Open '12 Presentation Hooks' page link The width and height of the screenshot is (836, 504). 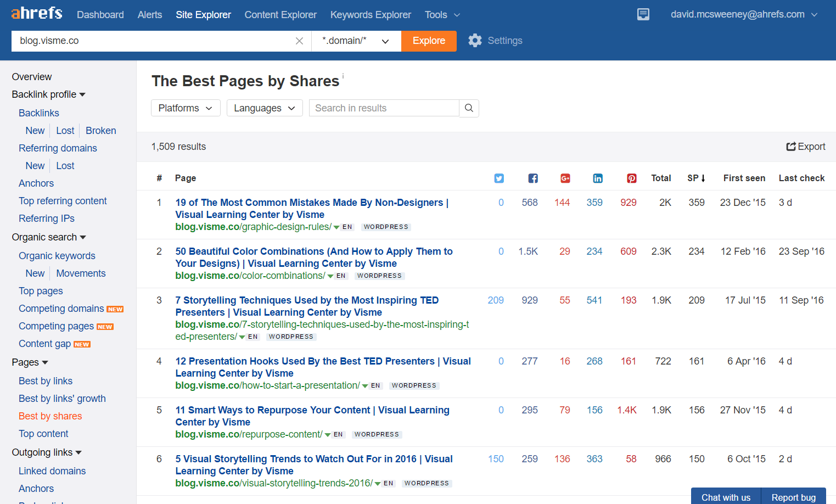coord(323,367)
